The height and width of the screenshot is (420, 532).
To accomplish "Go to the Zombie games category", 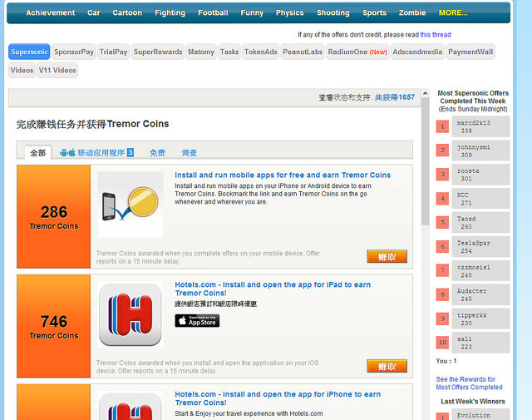I will [412, 12].
